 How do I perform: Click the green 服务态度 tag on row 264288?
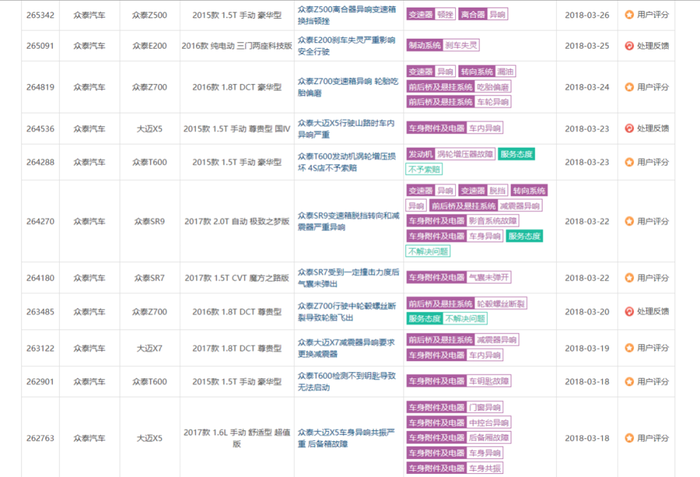click(516, 154)
